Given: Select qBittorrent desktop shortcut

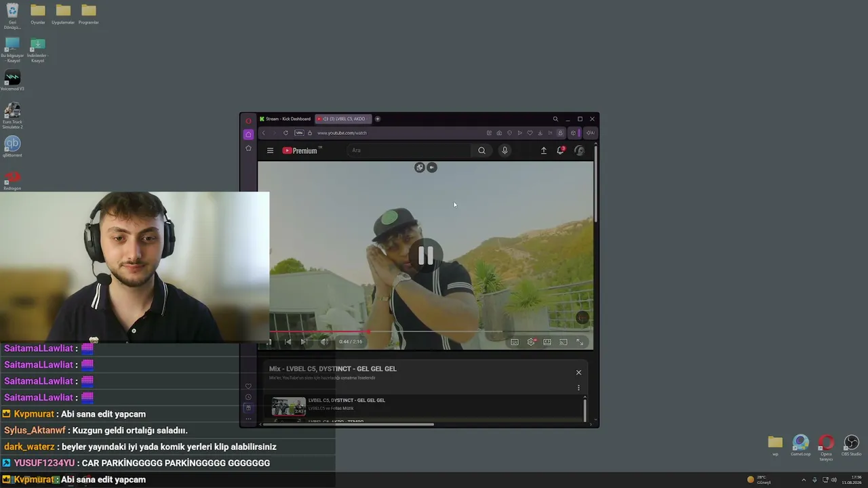Looking at the screenshot, I should (12, 146).
